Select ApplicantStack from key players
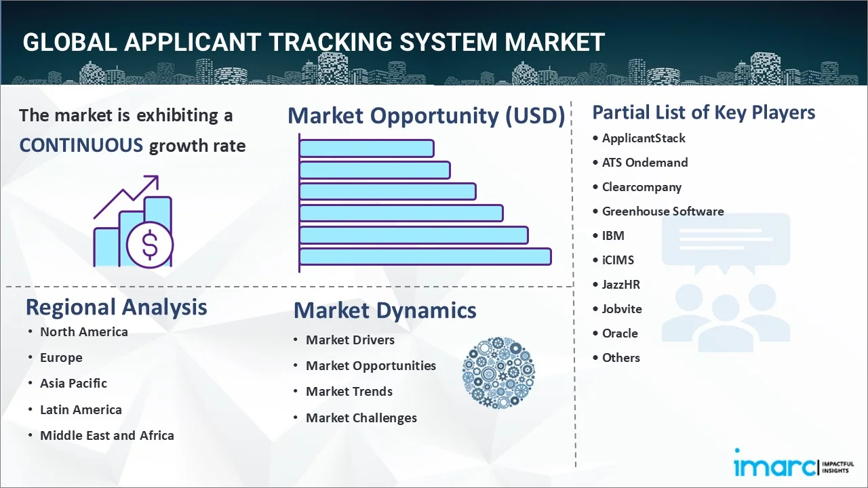The image size is (868, 488). click(x=643, y=138)
